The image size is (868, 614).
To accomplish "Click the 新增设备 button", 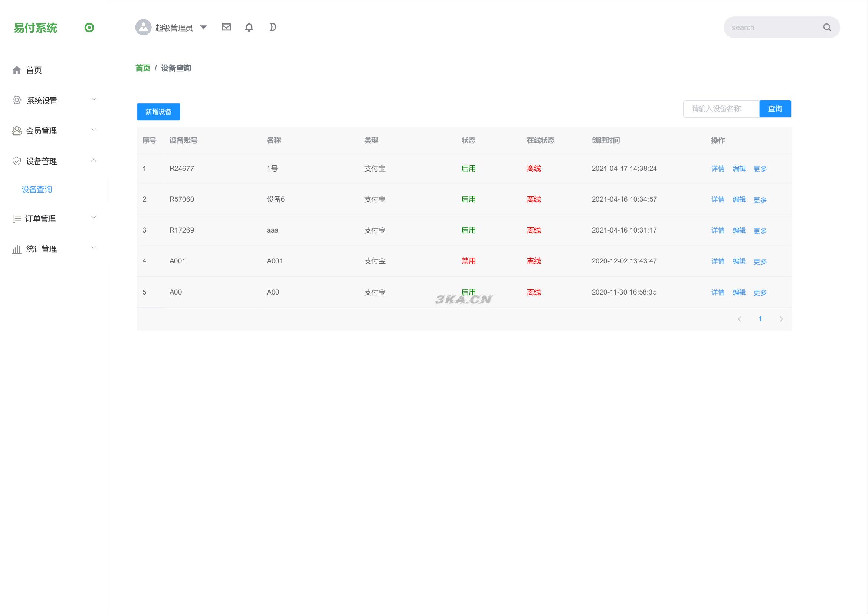I will pyautogui.click(x=158, y=112).
